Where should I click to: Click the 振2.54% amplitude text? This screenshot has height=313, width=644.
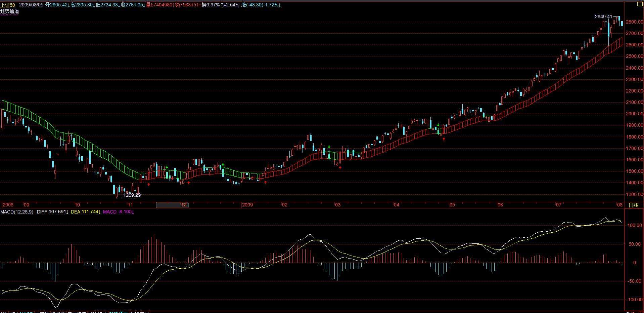point(230,5)
